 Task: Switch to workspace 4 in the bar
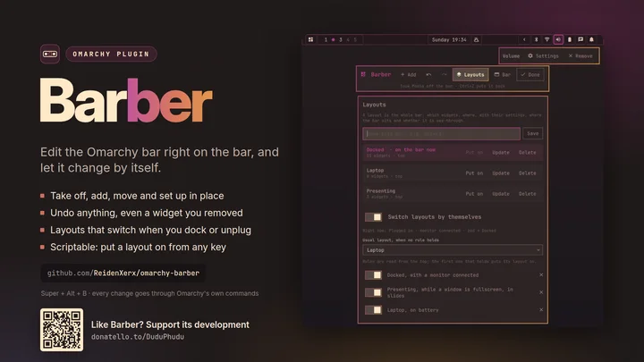pos(348,40)
